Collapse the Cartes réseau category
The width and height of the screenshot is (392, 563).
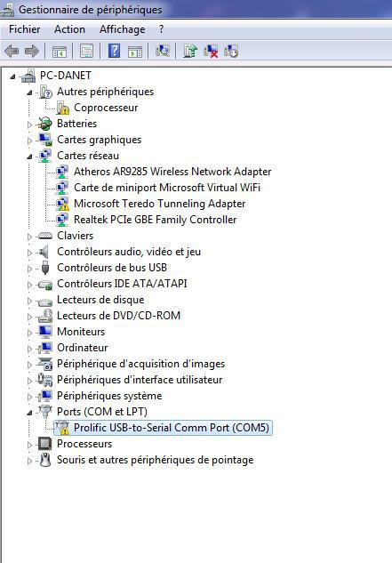click(30, 157)
